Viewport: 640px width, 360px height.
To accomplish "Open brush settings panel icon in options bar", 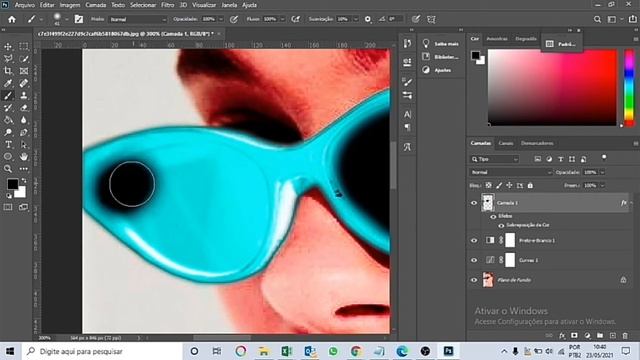I will [x=79, y=19].
